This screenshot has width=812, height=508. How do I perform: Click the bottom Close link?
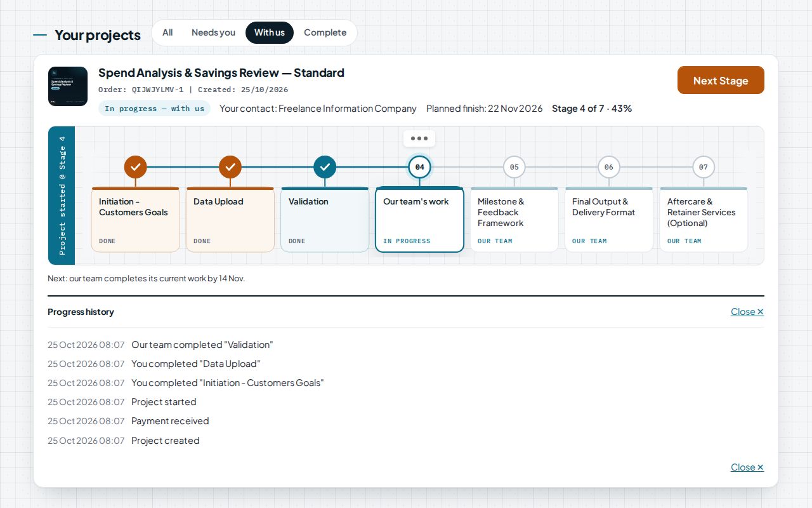pos(747,467)
